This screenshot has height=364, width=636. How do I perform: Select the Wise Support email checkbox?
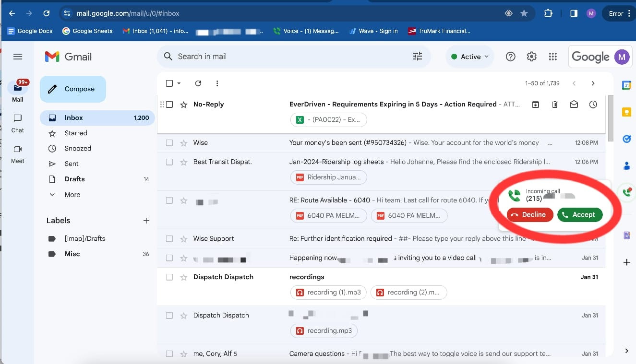coord(169,239)
